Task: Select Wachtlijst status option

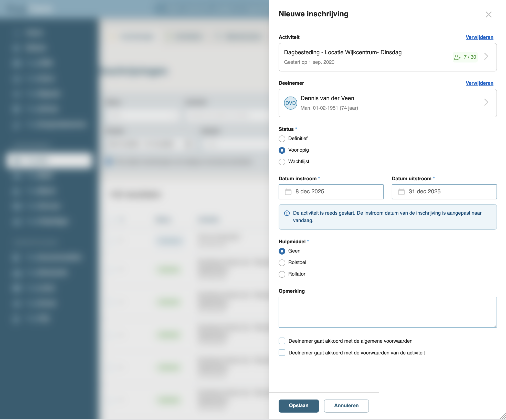Action: coord(282,162)
